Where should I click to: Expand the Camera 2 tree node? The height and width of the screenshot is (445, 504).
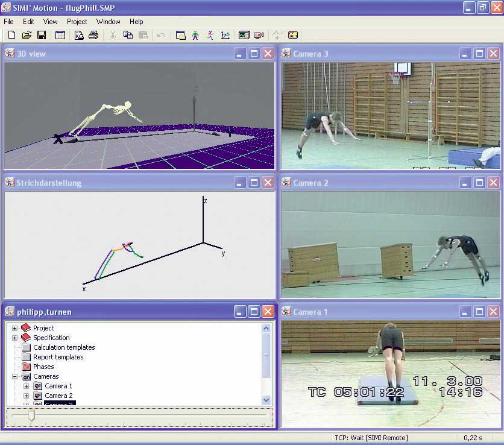(26, 396)
